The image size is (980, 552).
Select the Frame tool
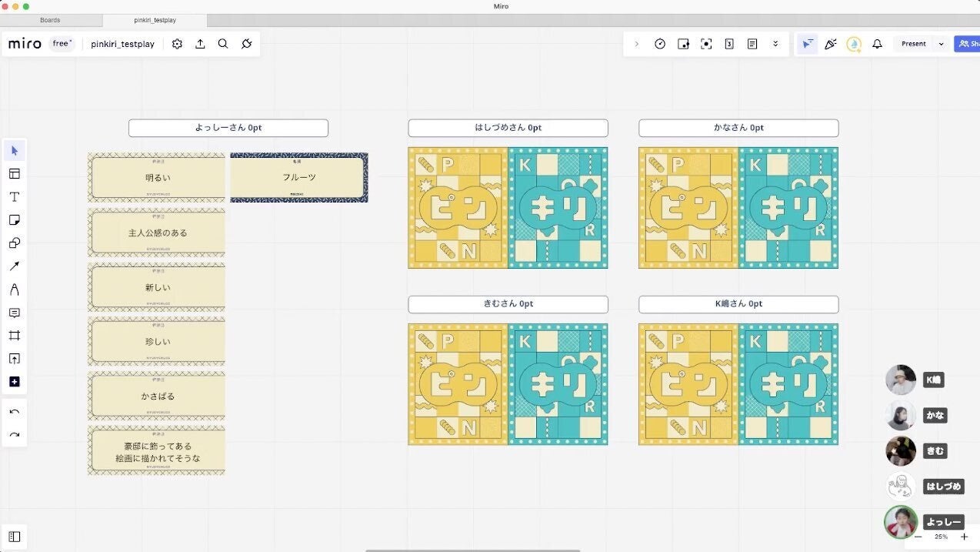[15, 336]
